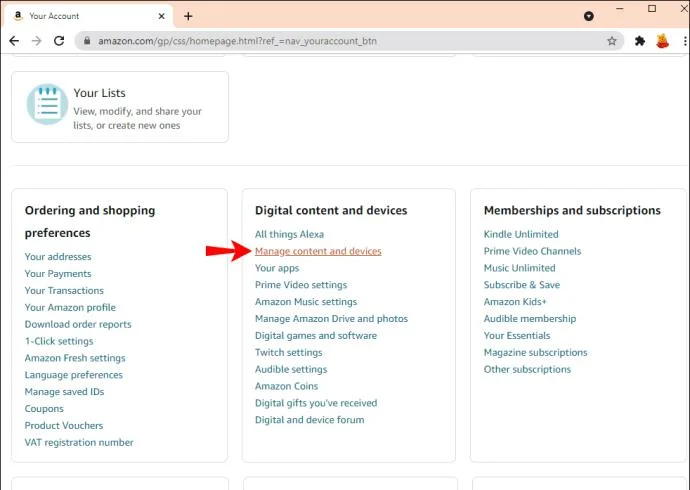This screenshot has height=490, width=690.
Task: Open 1-Click settings
Action: (59, 341)
